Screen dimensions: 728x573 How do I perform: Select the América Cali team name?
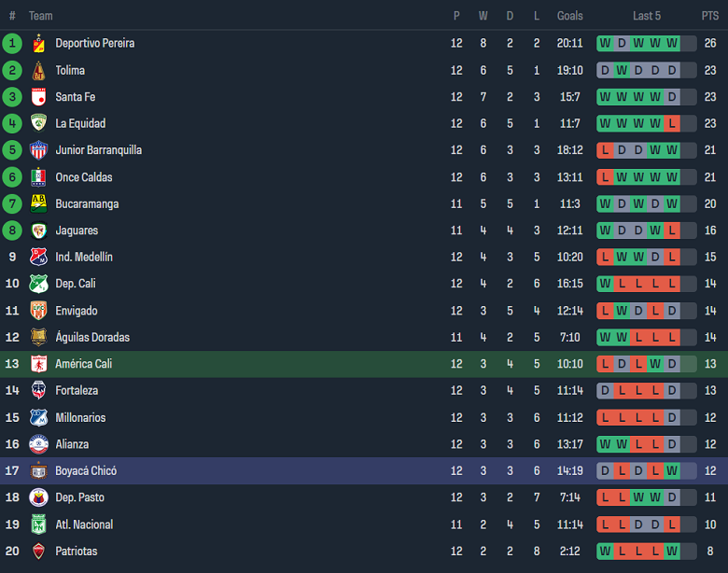pos(83,364)
